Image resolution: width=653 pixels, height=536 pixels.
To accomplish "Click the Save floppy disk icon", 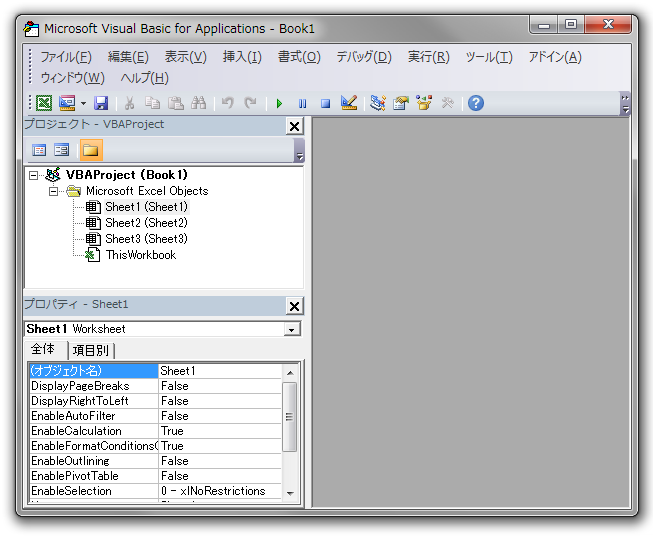I will tap(101, 103).
